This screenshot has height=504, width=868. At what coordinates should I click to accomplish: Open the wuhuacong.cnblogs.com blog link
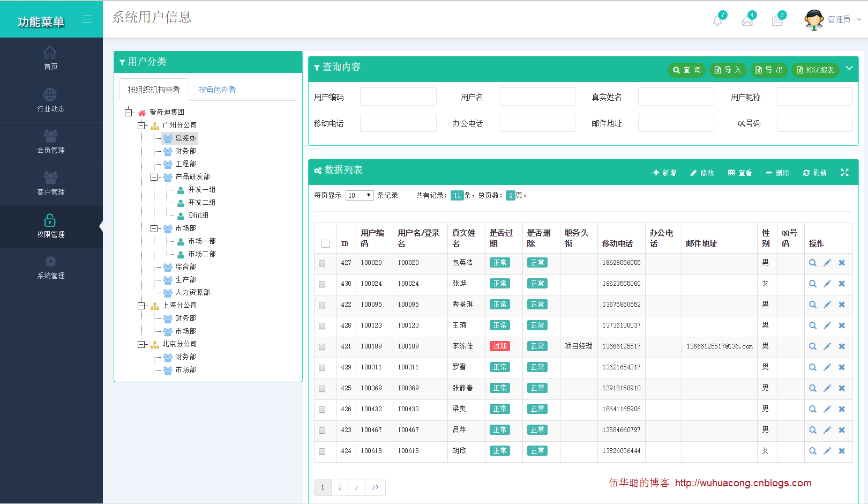click(743, 483)
